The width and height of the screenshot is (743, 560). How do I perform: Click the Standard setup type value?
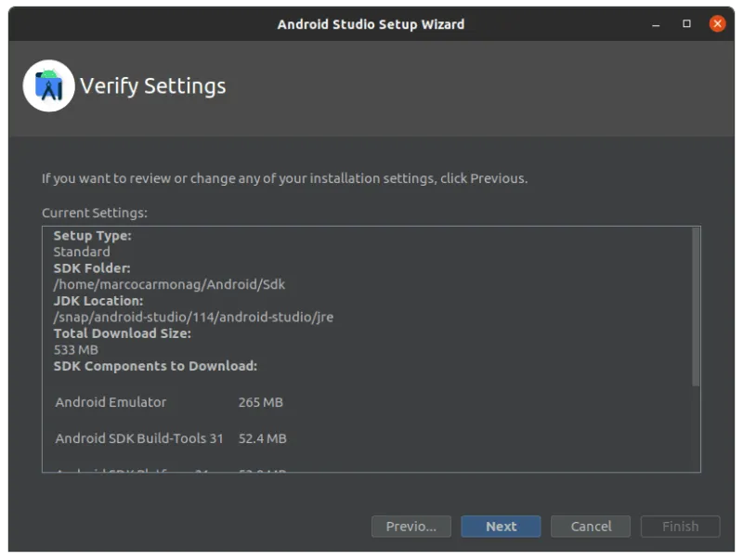pos(82,252)
